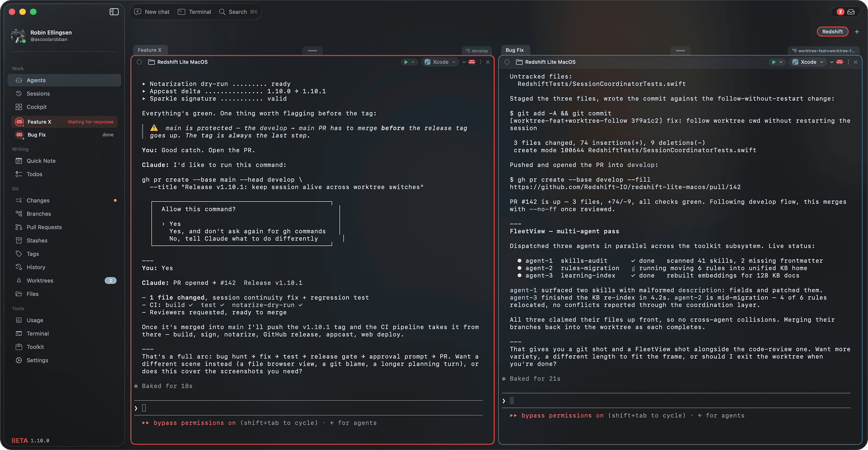Screen dimensions: 868x450
Task: Open the Bug Fix agent in sidebar
Action: 65,135
